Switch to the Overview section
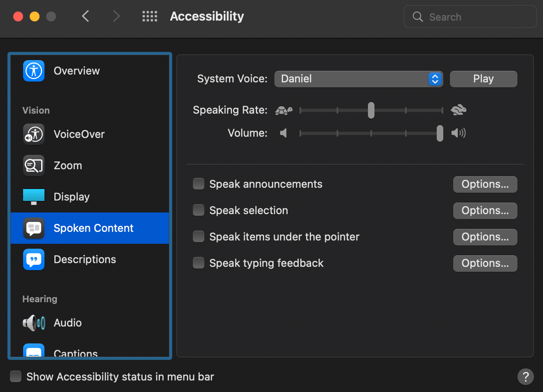 pyautogui.click(x=33, y=70)
